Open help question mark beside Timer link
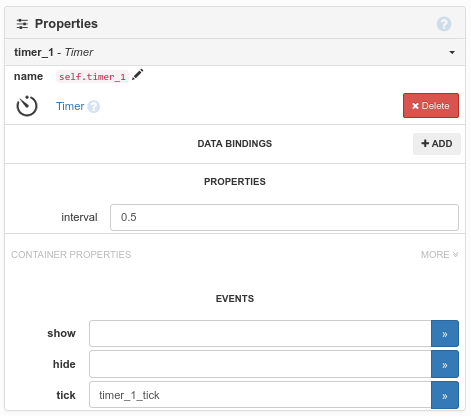This screenshot has height=416, width=471. 94,107
